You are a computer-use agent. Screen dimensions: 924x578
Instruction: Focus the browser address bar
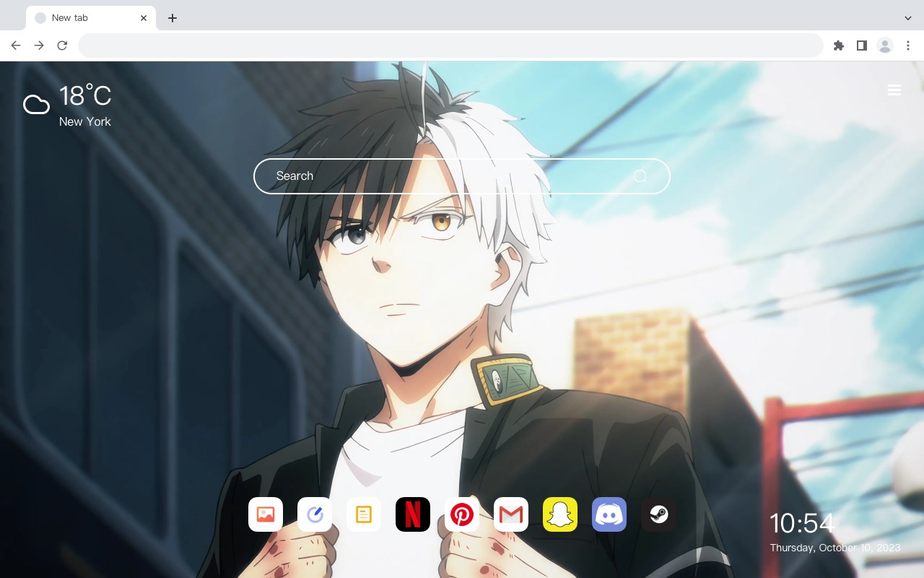450,46
